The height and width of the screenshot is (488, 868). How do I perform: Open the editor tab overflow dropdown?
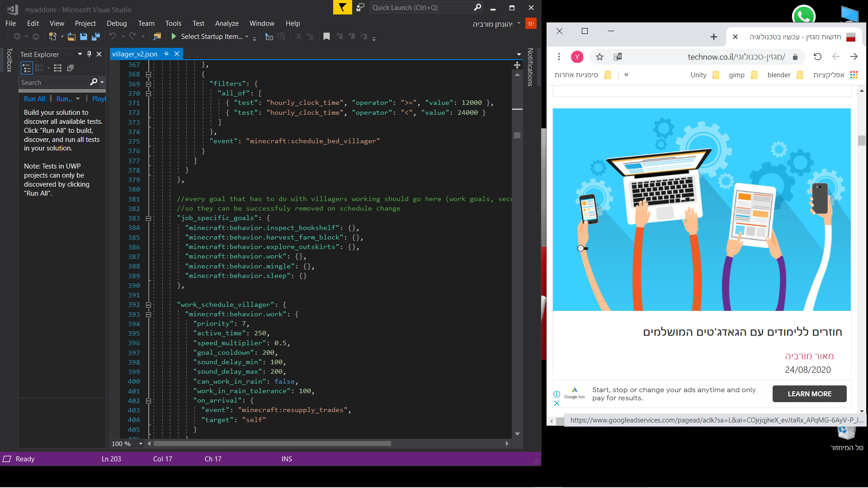coord(519,54)
